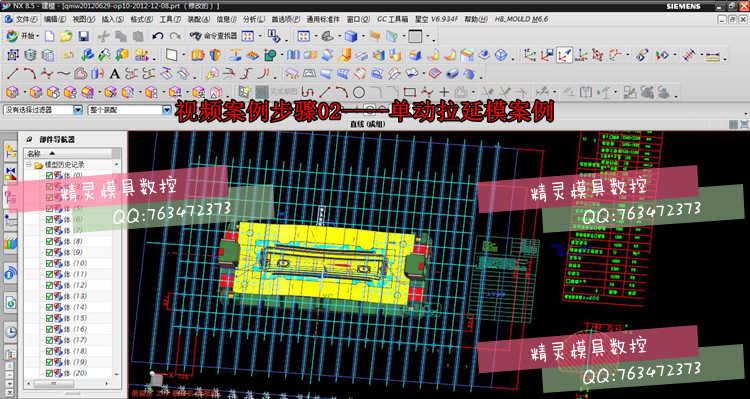Select the 体 (19) row in part navigator

[x=68, y=362]
